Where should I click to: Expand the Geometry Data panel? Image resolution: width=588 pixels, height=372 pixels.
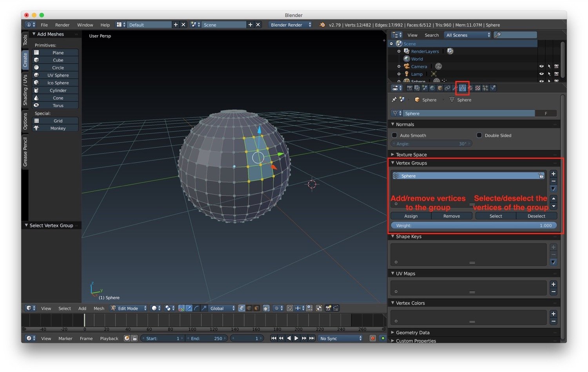click(393, 332)
